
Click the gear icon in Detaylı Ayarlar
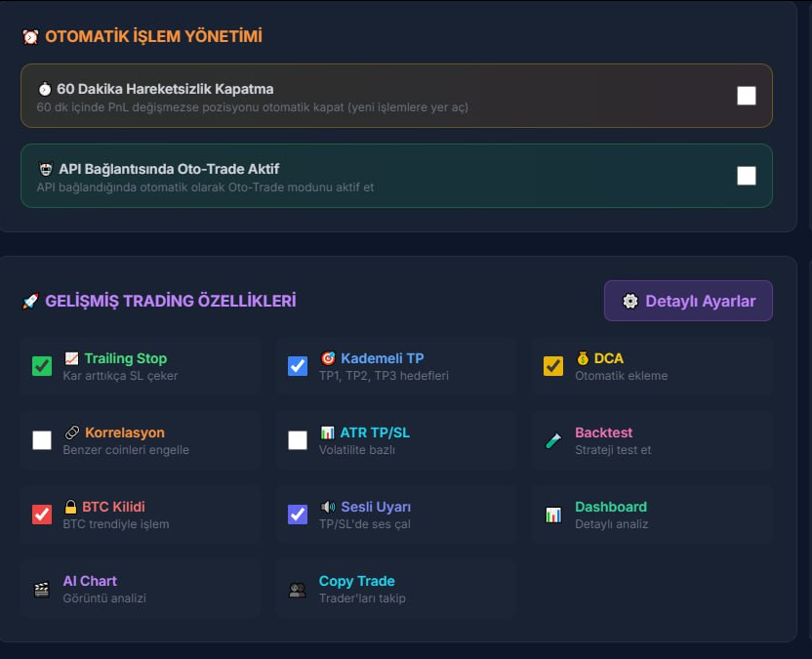[x=630, y=301]
